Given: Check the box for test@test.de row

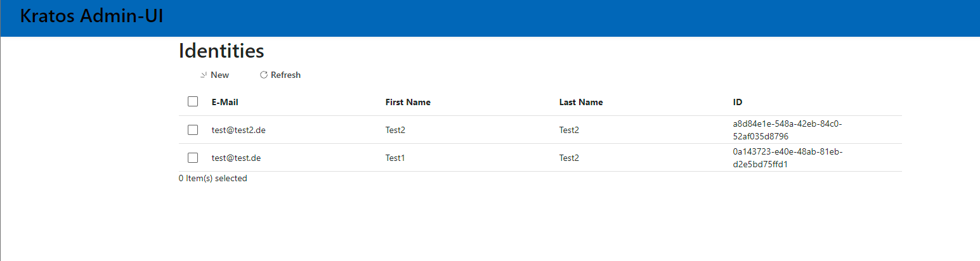Looking at the screenshot, I should point(193,158).
